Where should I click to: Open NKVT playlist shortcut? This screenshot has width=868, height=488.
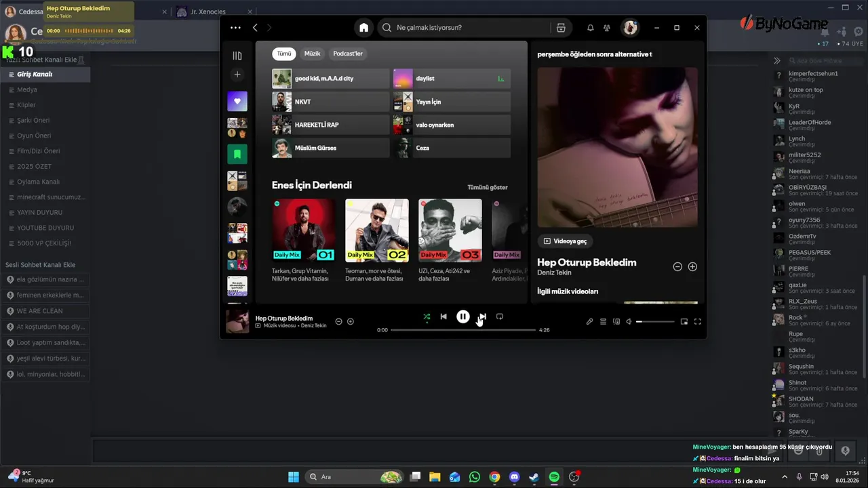coord(330,102)
